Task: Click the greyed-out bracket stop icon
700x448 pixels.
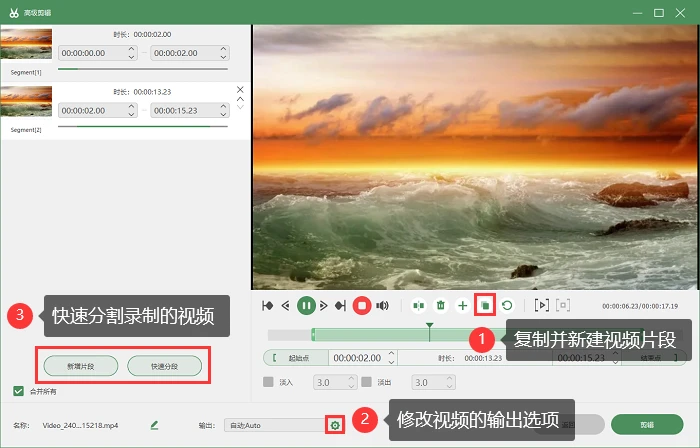Action: pyautogui.click(x=563, y=306)
